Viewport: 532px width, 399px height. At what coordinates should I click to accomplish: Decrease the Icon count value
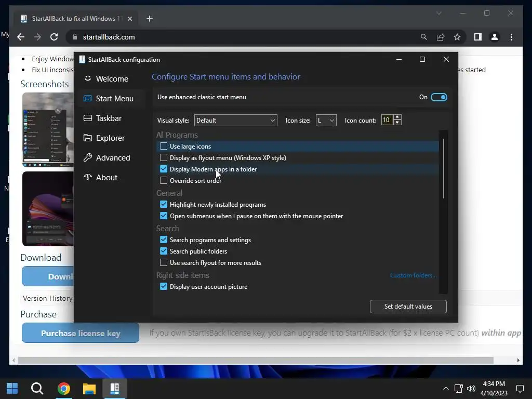(x=397, y=123)
